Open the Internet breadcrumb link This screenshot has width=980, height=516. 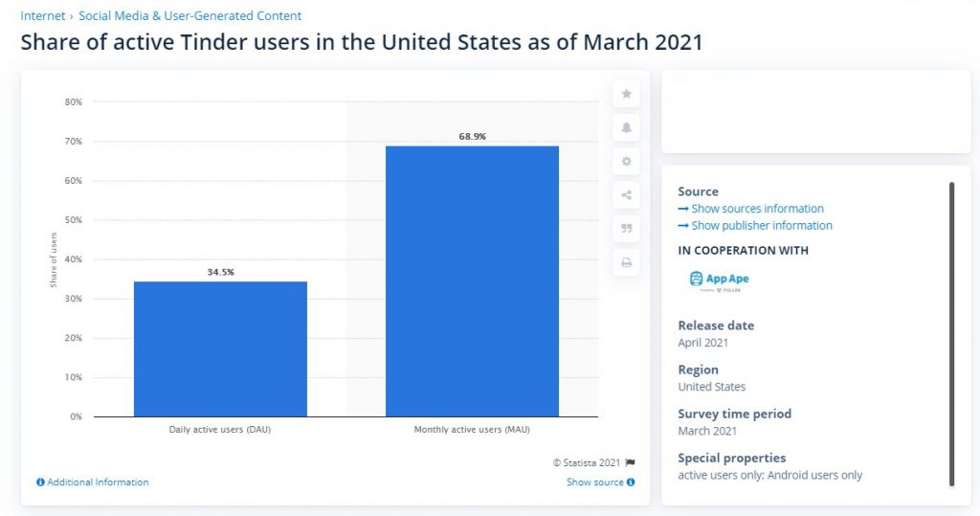click(x=43, y=16)
